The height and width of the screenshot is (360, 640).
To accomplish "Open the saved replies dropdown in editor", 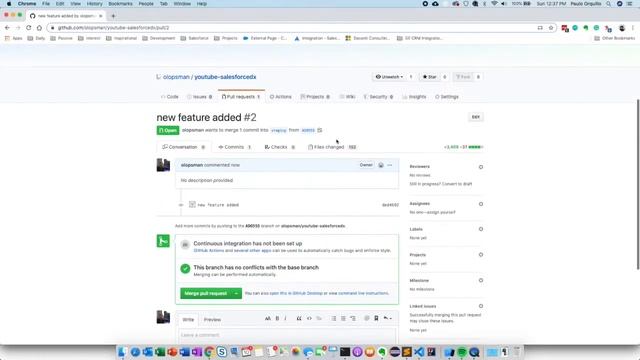I will [x=387, y=318].
